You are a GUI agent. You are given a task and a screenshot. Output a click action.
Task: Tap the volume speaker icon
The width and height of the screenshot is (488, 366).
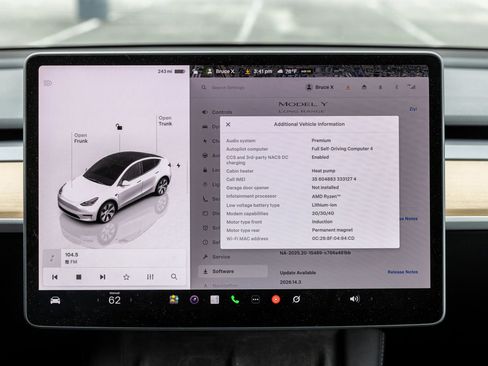coord(354,299)
